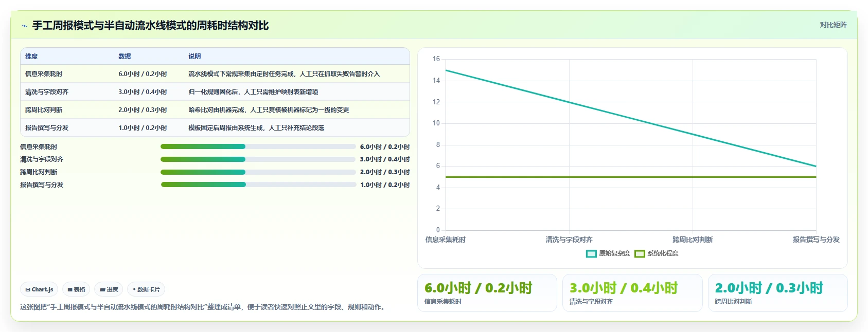
Task: Select the 报告撰写与分发 table row label
Action: 47,128
